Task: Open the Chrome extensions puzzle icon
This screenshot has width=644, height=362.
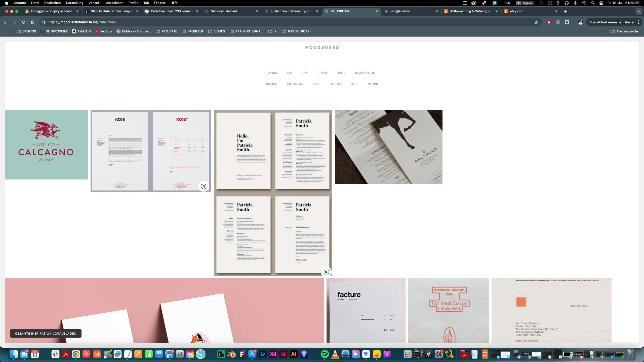Action: [567, 22]
